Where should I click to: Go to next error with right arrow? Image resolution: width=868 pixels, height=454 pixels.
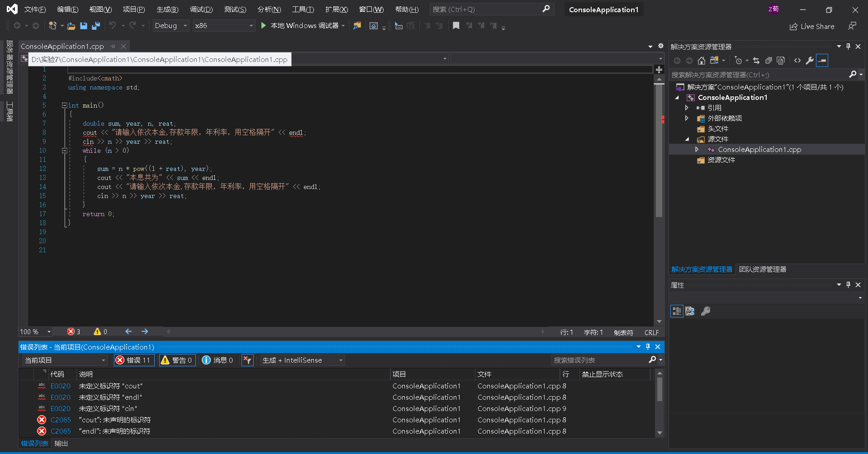(x=145, y=332)
